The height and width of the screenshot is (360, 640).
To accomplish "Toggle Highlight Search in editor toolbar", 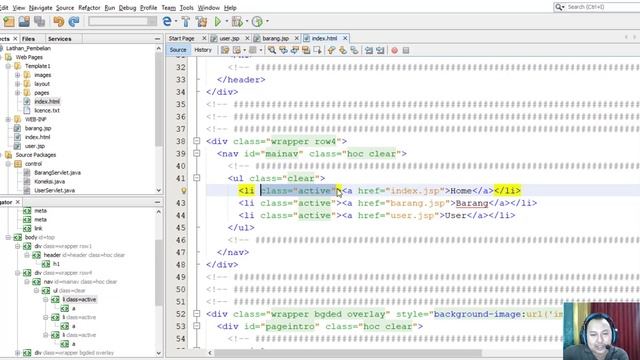I will [306, 50].
